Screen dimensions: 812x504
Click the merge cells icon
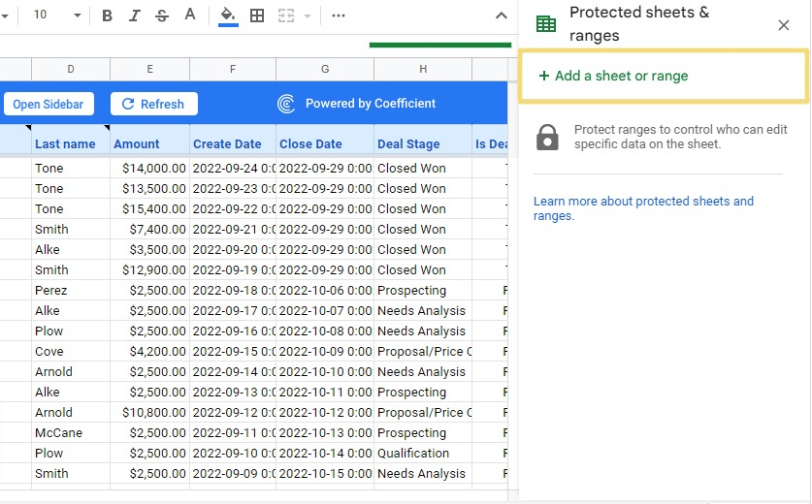pyautogui.click(x=286, y=16)
